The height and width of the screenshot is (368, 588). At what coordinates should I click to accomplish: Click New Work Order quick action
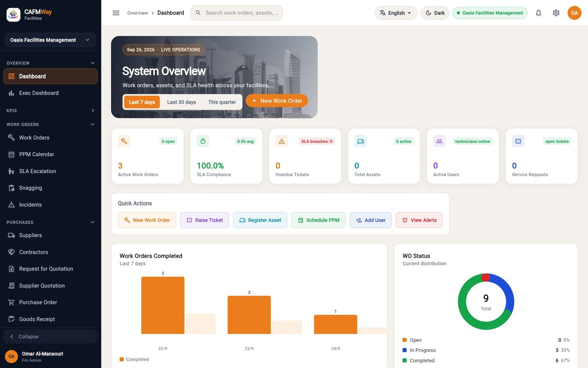(147, 220)
